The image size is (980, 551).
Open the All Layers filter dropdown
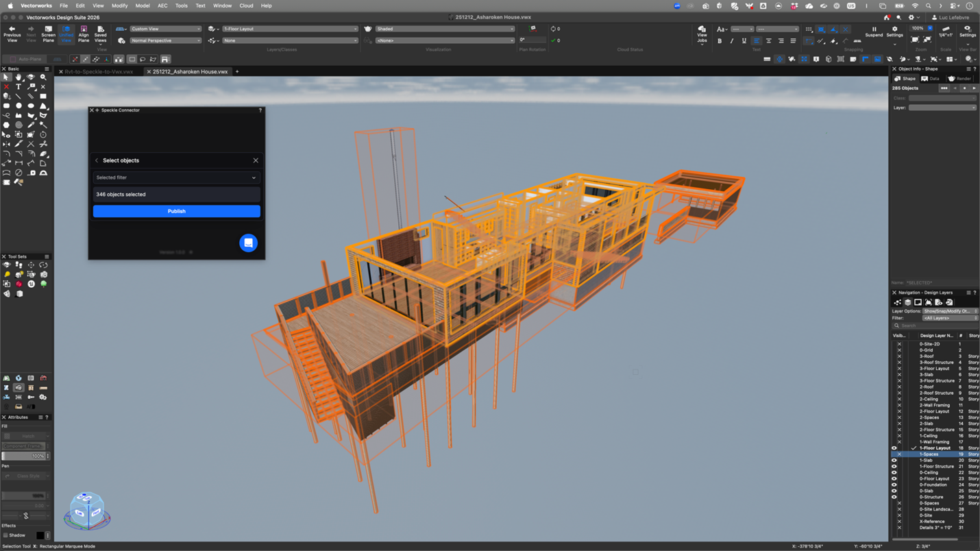tap(949, 318)
